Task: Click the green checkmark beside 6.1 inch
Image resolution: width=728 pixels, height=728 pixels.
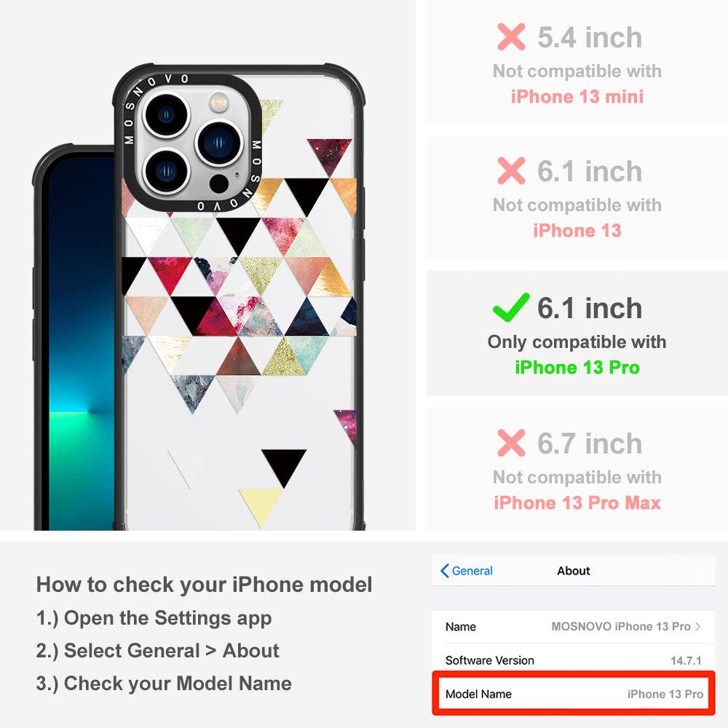Action: tap(511, 307)
